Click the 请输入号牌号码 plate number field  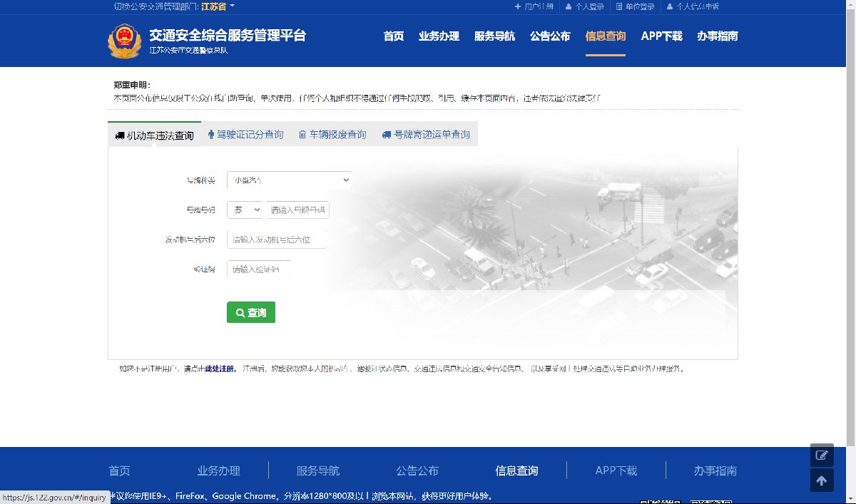pyautogui.click(x=297, y=210)
